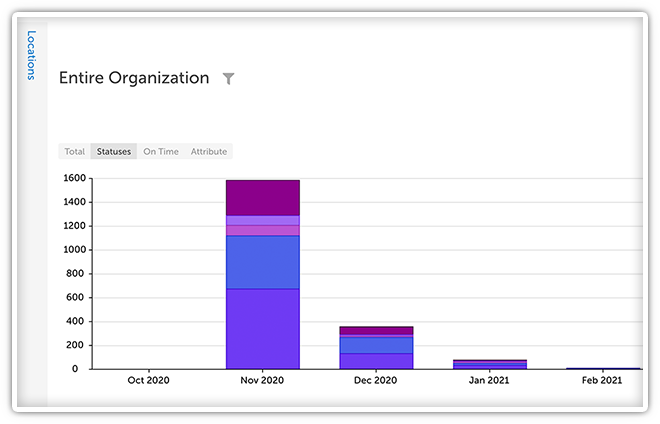
Task: Click light purple segment of Nov 2020 bar
Action: pos(262,220)
